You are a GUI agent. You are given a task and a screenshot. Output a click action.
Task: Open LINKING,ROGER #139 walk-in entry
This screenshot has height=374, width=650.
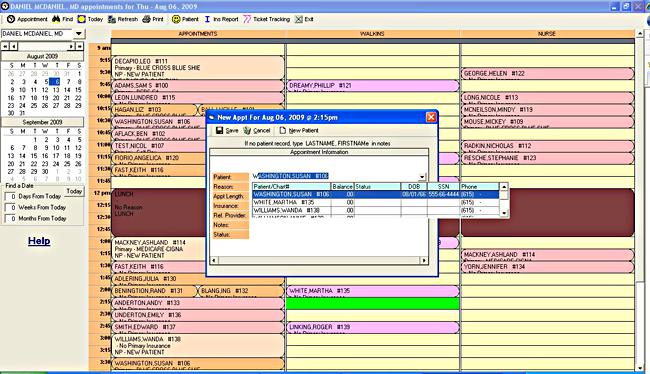coord(373,327)
